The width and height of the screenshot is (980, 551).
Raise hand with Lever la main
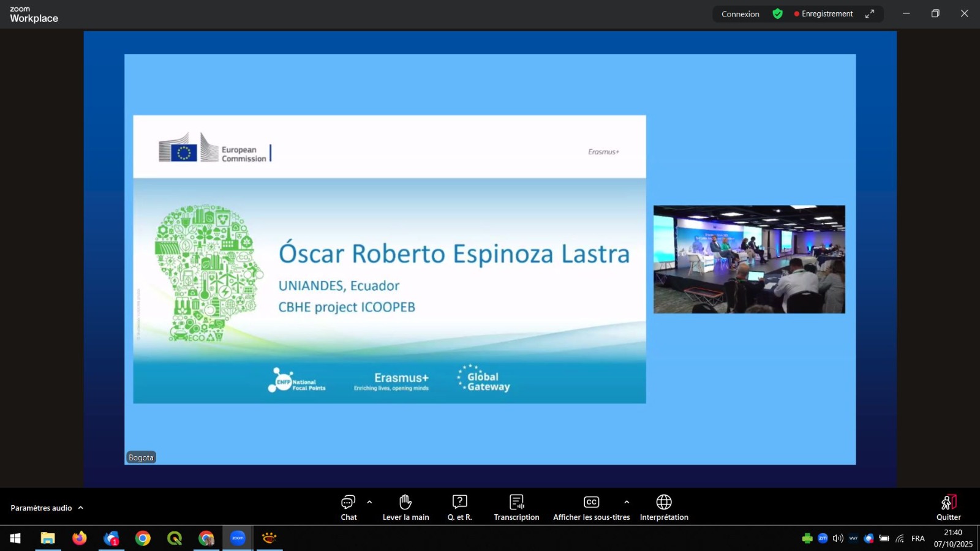click(x=405, y=508)
